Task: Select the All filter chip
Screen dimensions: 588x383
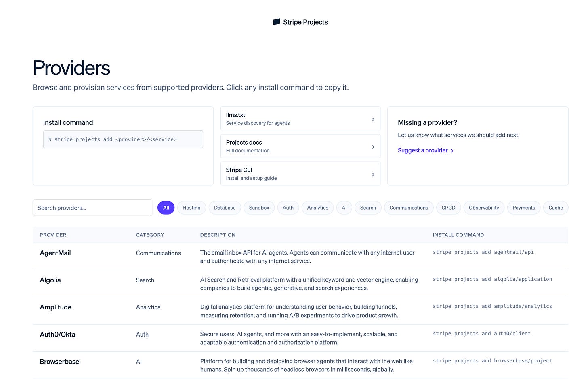Action: [x=166, y=208]
